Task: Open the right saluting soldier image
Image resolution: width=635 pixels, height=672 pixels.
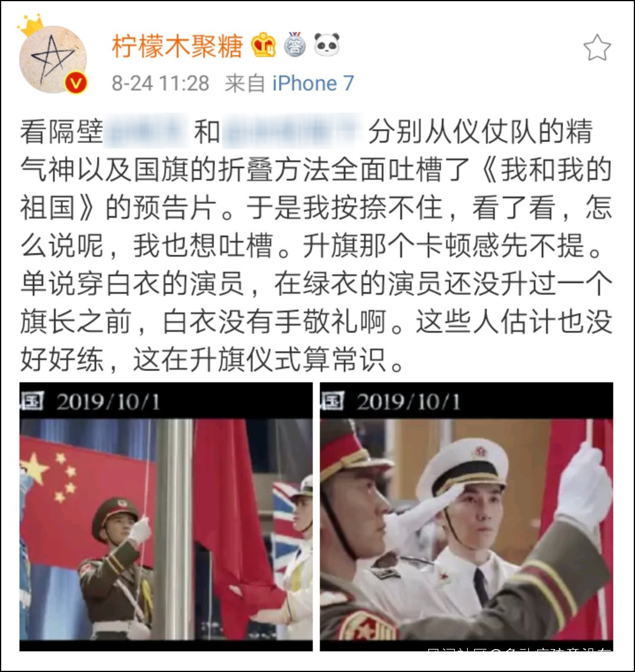Action: click(467, 517)
